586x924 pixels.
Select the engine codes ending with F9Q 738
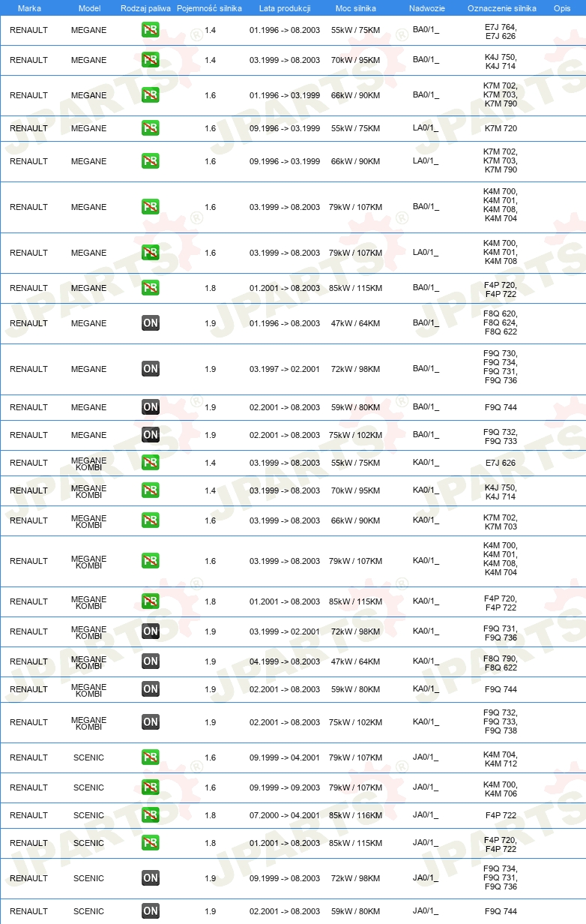[501, 721]
